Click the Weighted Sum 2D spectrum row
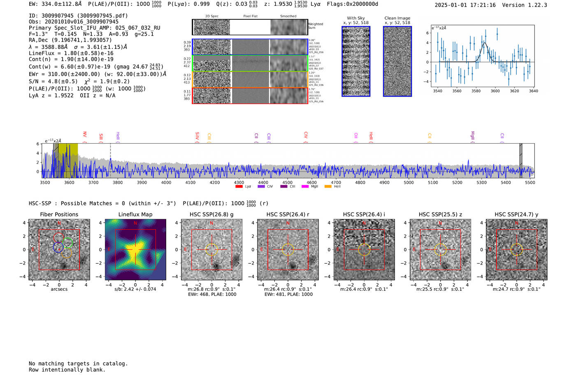Screen dimensions: 576x392 250,27
